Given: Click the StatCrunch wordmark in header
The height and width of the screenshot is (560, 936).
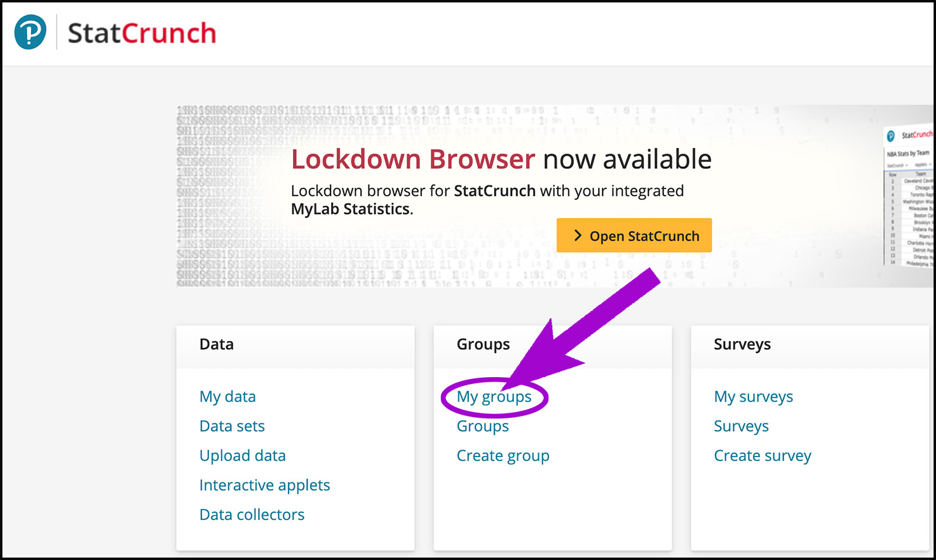Looking at the screenshot, I should (x=142, y=33).
